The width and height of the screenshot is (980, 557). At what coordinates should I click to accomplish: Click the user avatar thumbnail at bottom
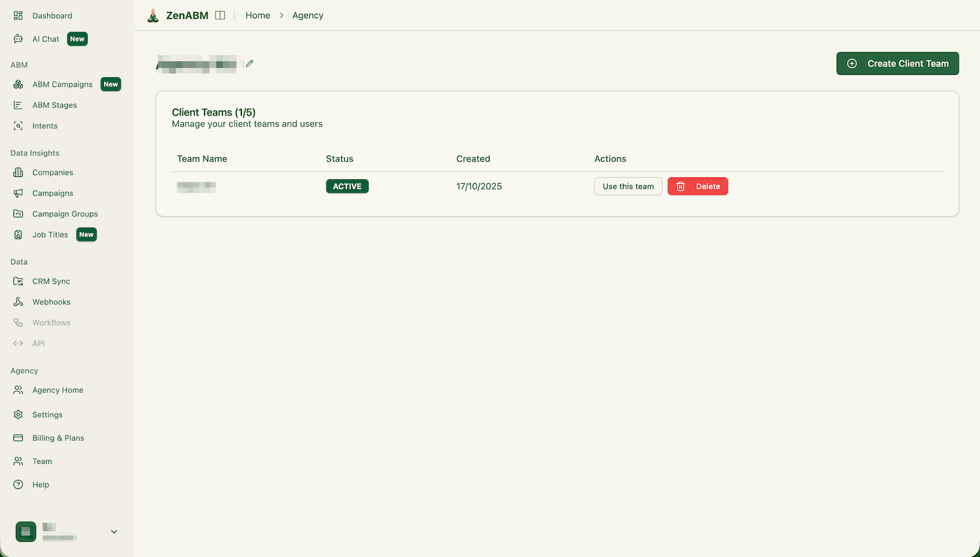tap(26, 532)
